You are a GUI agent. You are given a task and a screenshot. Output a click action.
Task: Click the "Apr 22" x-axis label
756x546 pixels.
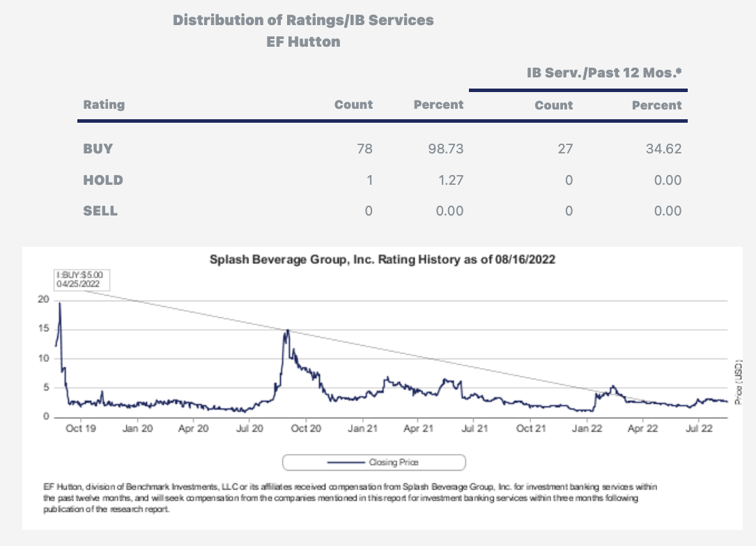(642, 428)
